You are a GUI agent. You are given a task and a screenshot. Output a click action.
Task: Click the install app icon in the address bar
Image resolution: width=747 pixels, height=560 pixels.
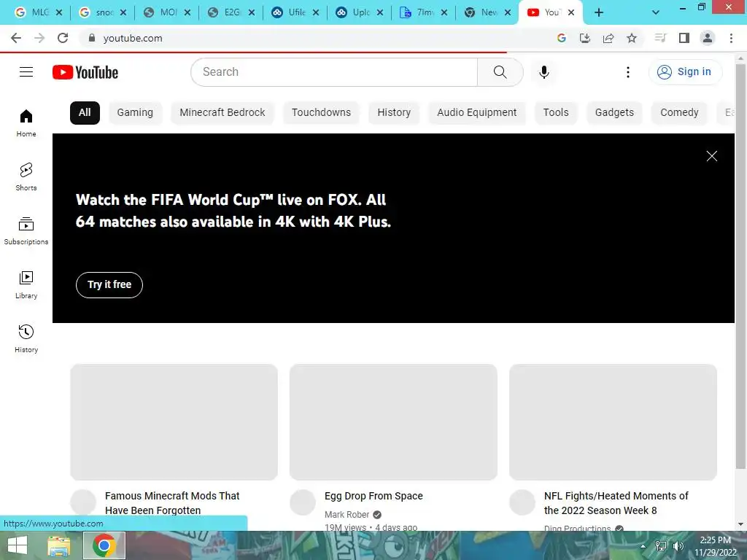coord(585,38)
